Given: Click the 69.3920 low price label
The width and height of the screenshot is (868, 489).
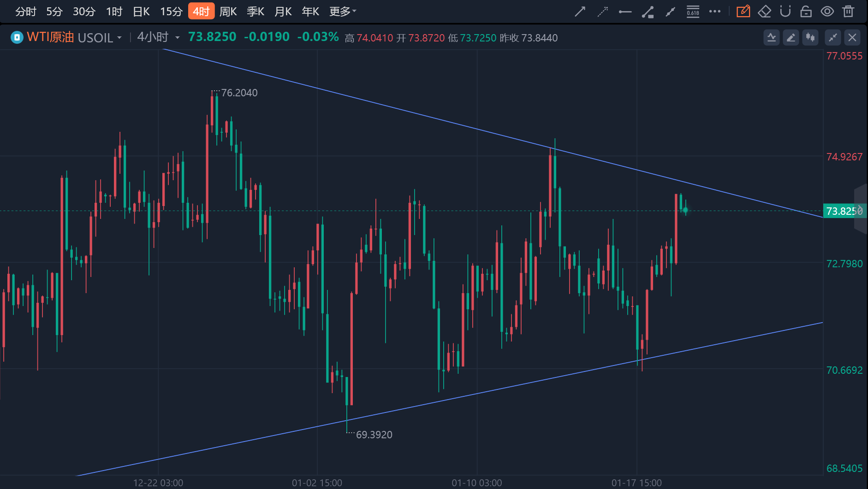Looking at the screenshot, I should point(374,435).
